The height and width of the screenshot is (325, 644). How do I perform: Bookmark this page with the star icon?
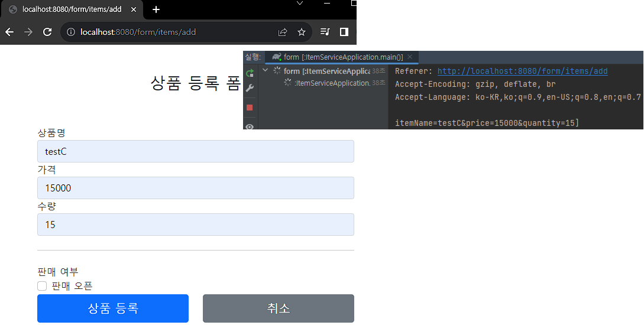tap(302, 32)
